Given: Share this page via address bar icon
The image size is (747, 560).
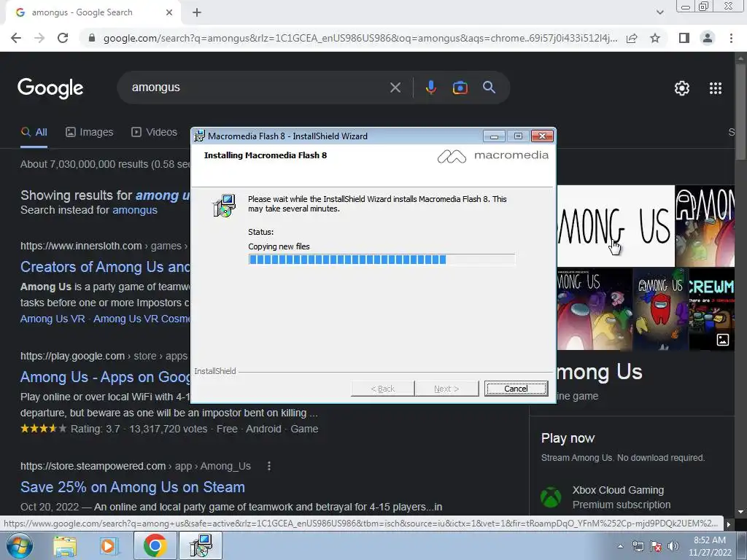Looking at the screenshot, I should tap(632, 38).
